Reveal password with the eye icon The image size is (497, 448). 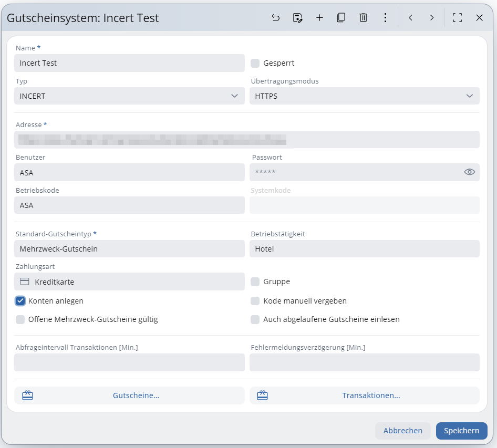click(x=469, y=172)
